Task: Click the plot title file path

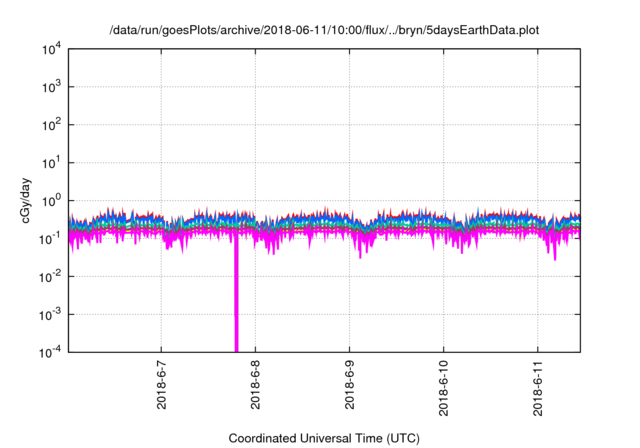Action: click(324, 31)
